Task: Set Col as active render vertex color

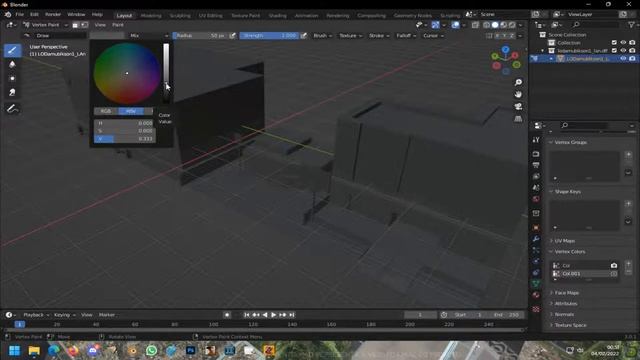Action: [614, 265]
